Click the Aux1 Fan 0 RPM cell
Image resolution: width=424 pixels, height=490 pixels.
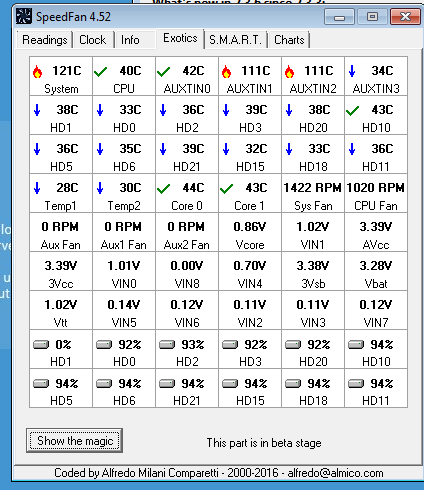[124, 232]
